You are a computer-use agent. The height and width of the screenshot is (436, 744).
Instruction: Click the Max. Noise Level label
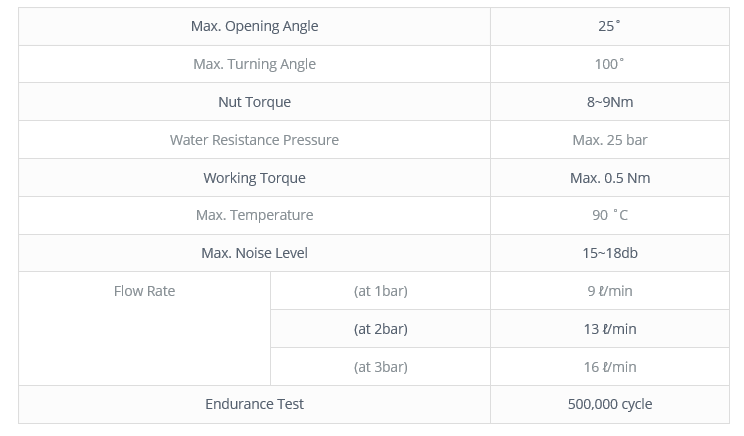pyautogui.click(x=254, y=253)
